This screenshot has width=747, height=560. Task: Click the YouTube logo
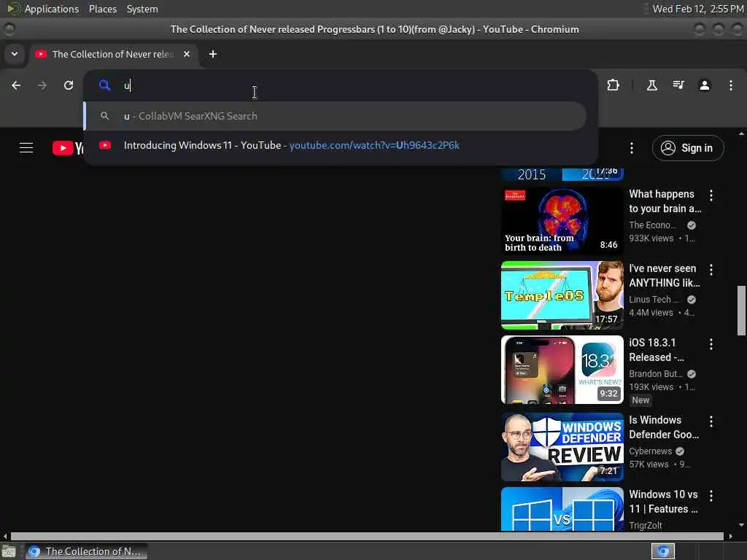(x=68, y=148)
